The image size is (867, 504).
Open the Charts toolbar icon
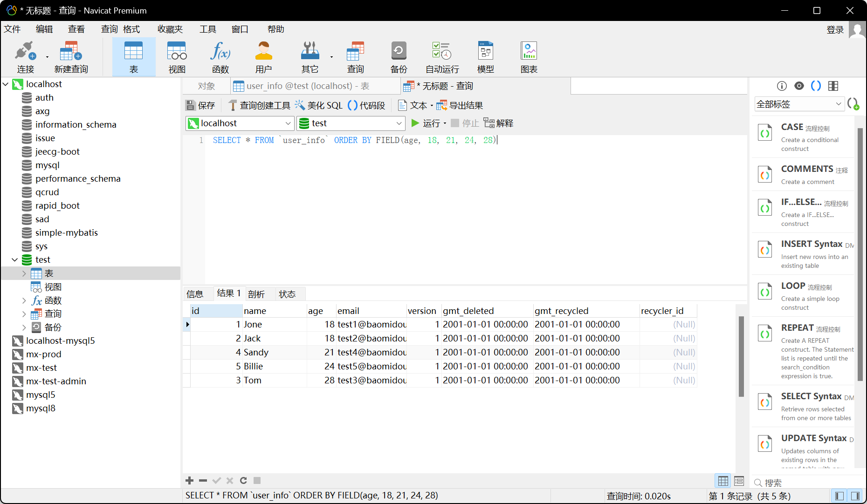pyautogui.click(x=529, y=57)
